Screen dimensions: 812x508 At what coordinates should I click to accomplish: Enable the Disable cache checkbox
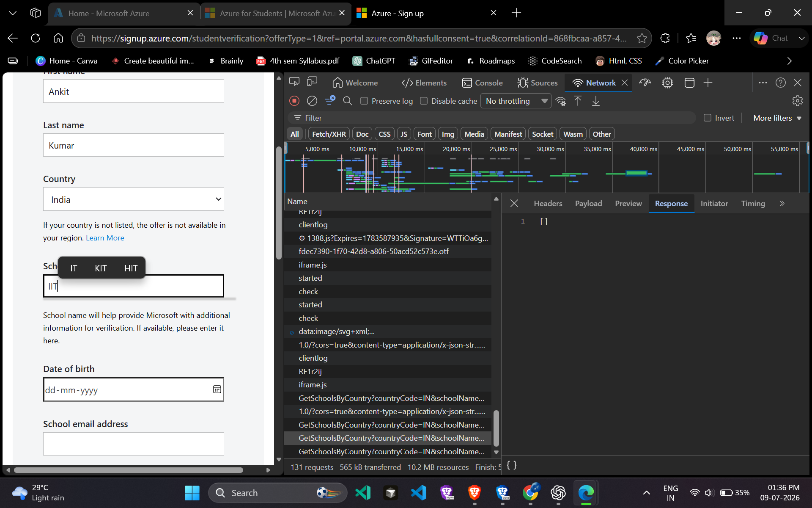pos(424,101)
